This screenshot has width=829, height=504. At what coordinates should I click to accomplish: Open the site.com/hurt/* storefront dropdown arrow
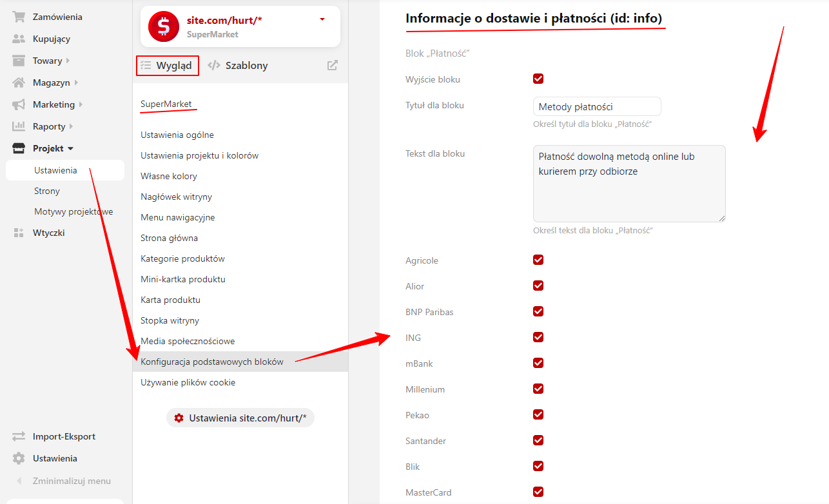(322, 19)
